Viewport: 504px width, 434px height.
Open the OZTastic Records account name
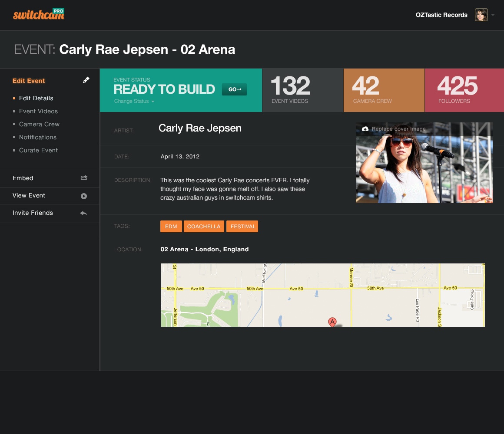[441, 15]
